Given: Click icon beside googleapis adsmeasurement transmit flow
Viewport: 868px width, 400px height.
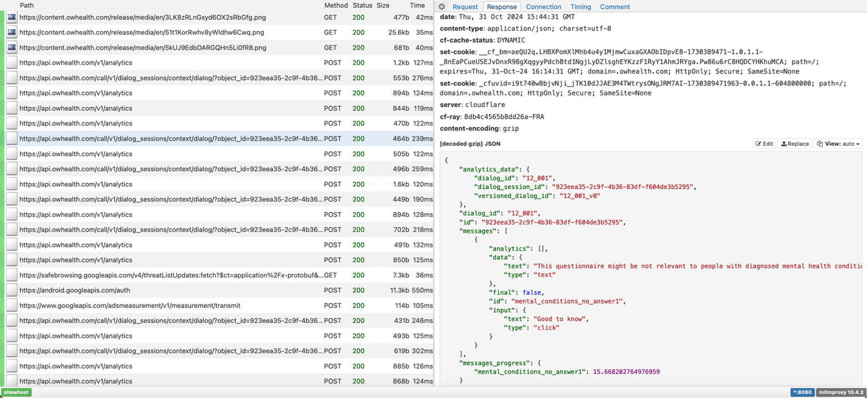Looking at the screenshot, I should pyautogui.click(x=12, y=306).
